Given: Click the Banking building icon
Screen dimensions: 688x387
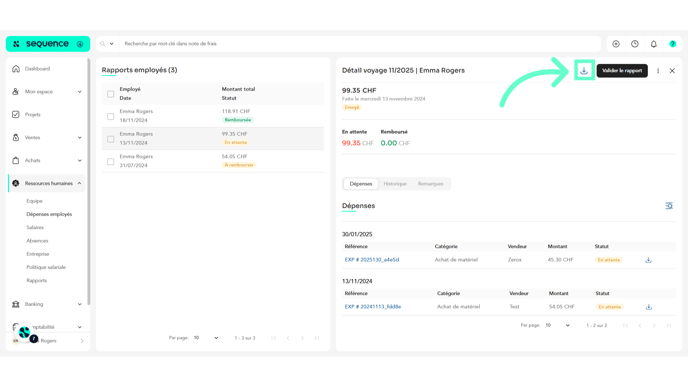Looking at the screenshot, I should (x=16, y=304).
